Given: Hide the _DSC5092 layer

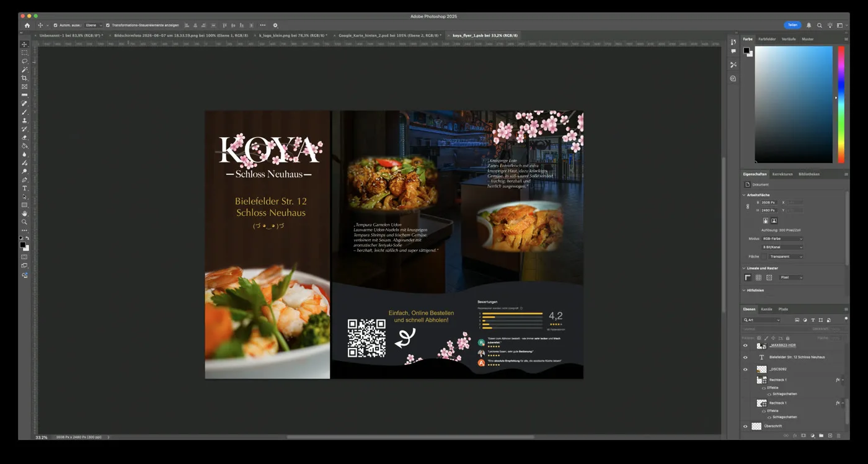Looking at the screenshot, I should tap(745, 369).
